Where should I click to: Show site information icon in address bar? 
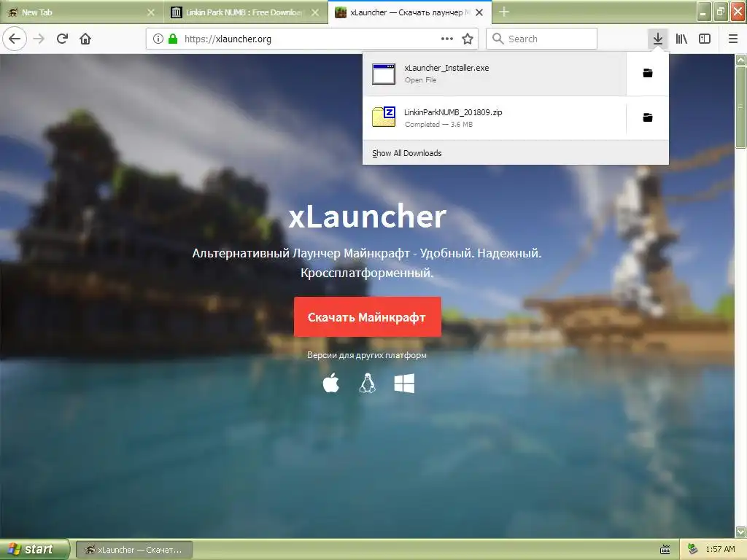click(158, 39)
